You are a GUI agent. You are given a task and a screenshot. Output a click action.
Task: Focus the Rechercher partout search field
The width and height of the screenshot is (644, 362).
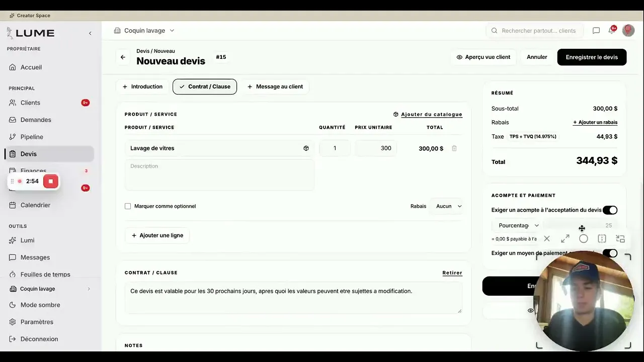[x=535, y=31]
